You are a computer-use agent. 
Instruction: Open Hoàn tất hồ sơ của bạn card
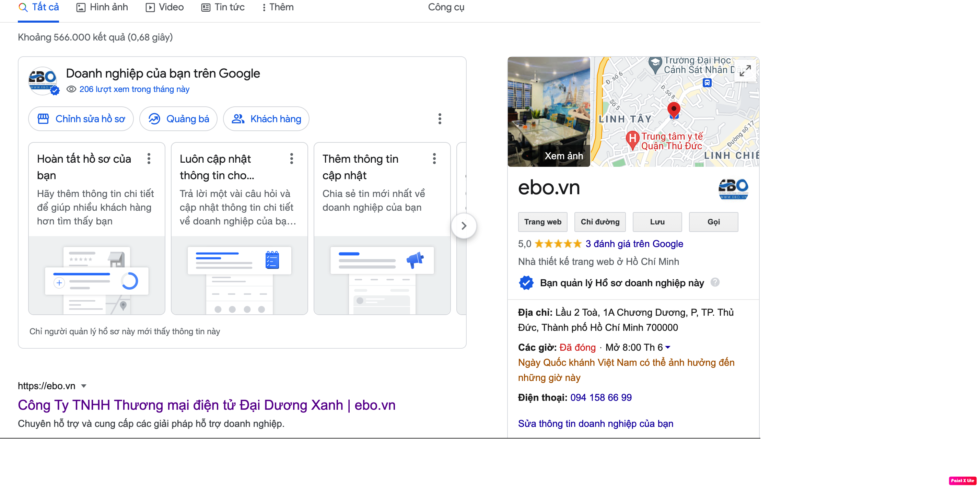97,229
